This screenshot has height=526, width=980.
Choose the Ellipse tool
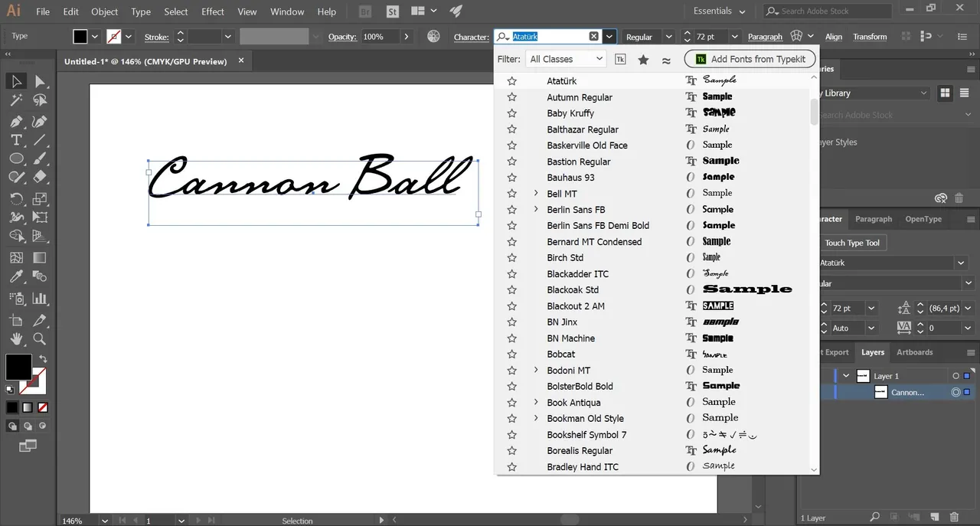(x=16, y=158)
